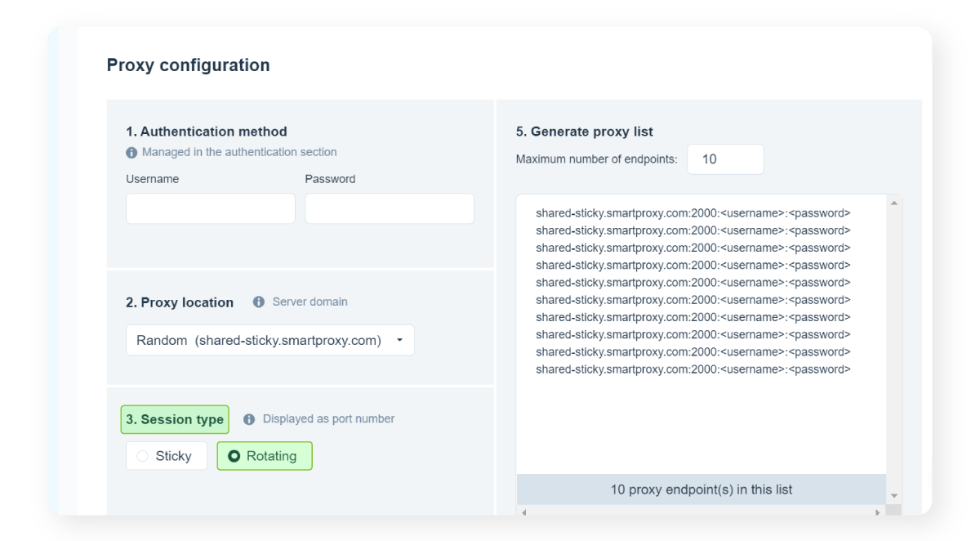Click the Password input field
This screenshot has width=980, height=541.
point(390,208)
